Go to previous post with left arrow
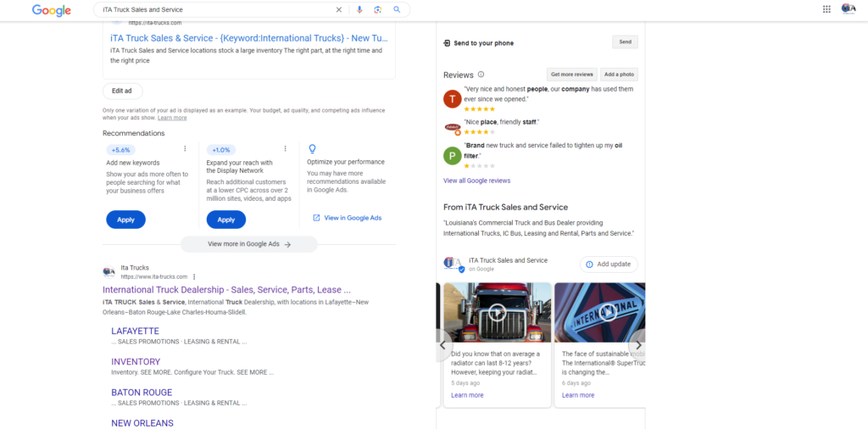 [x=444, y=345]
